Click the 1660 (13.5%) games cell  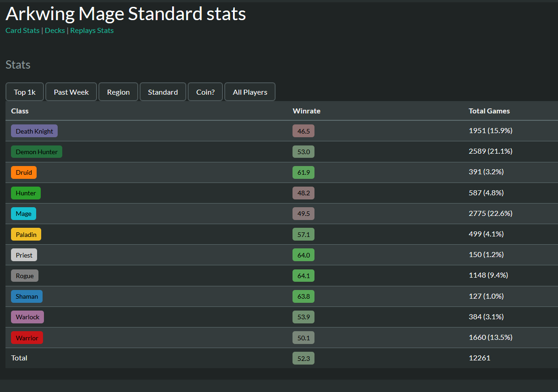[491, 338]
